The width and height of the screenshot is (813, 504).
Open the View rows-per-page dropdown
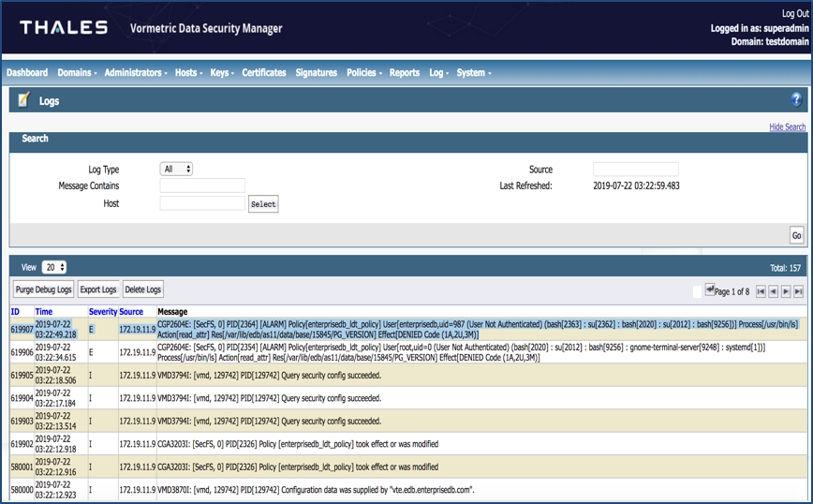tap(54, 267)
